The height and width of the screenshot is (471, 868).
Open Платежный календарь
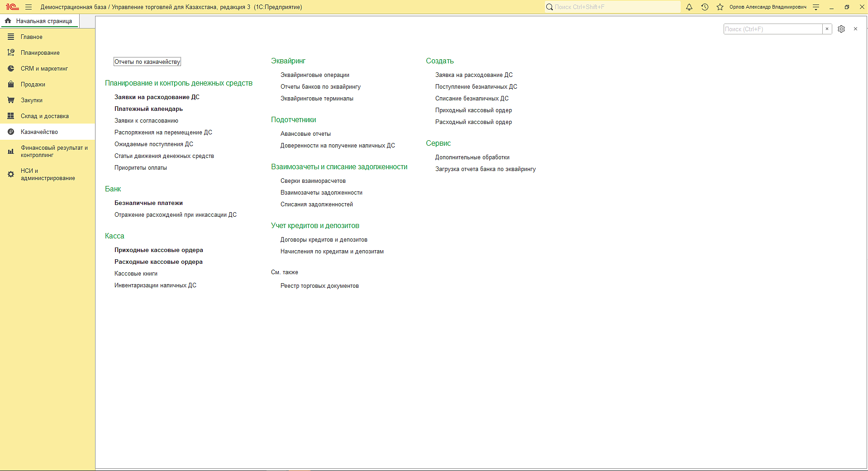tap(148, 109)
